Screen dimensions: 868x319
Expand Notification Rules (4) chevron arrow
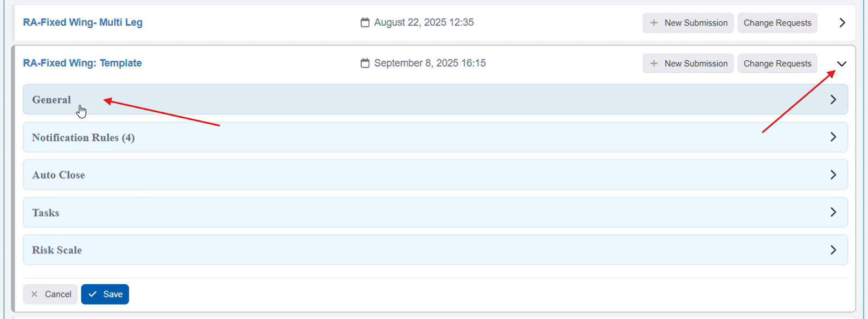[833, 137]
